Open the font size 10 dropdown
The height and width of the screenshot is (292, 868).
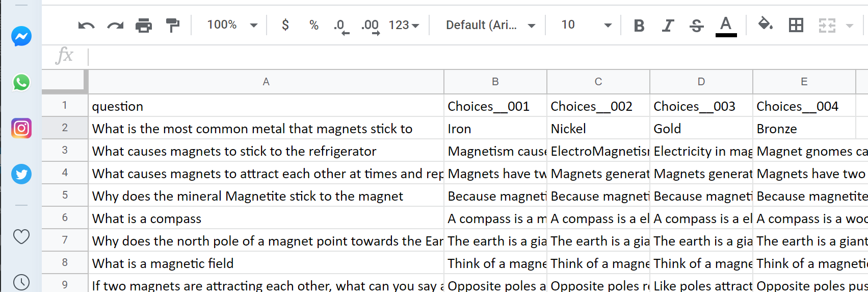(x=586, y=25)
